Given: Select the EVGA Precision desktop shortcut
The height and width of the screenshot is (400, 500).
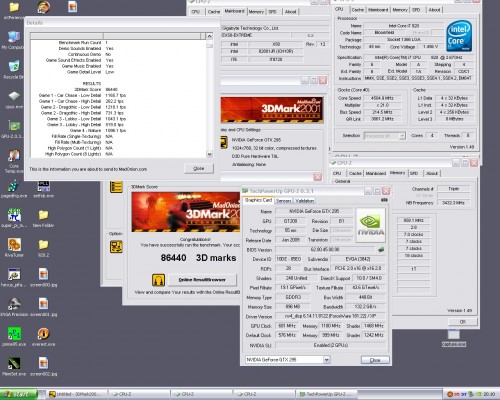Looking at the screenshot, I should (14, 304).
